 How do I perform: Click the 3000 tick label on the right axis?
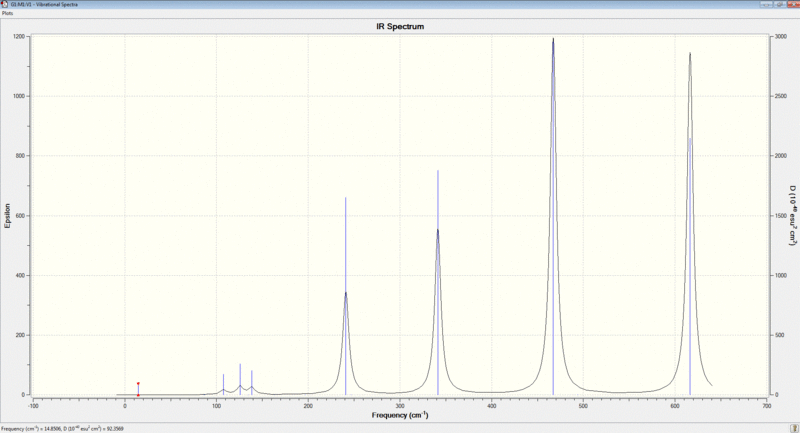(781, 37)
